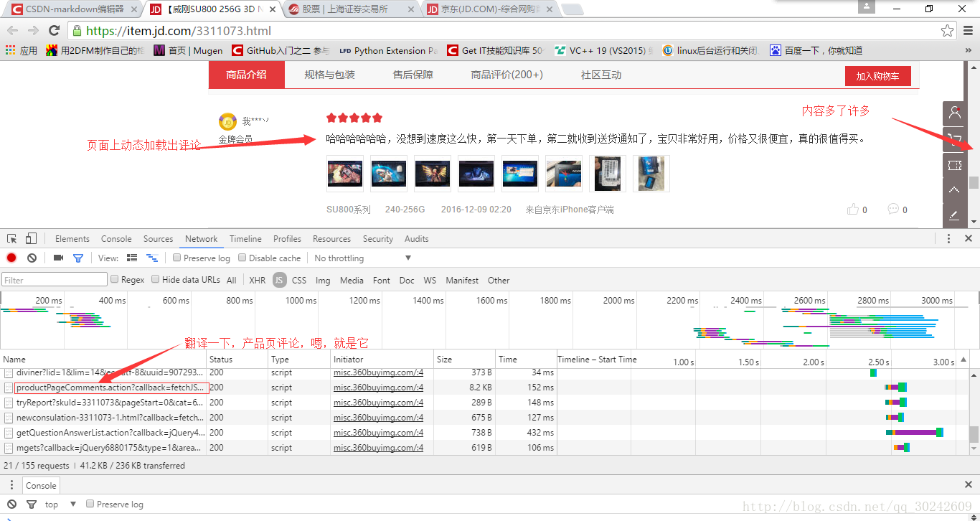Click JD sidebar user profile icon

pyautogui.click(x=954, y=113)
